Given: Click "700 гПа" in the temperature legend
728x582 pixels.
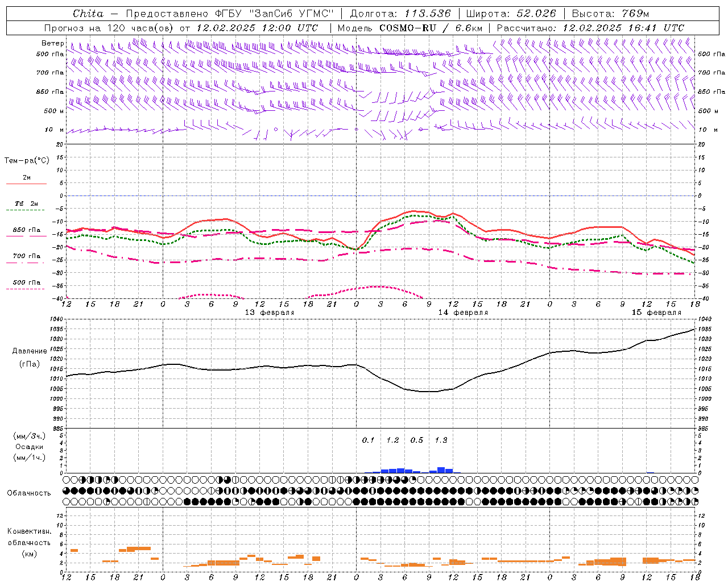Looking at the screenshot, I should tap(27, 256).
